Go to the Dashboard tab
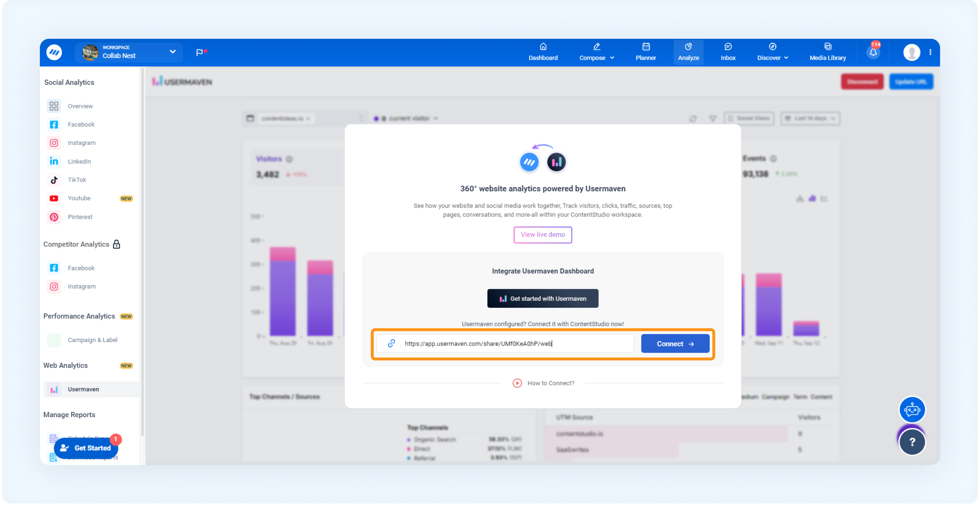This screenshot has height=509, width=980. tap(543, 52)
